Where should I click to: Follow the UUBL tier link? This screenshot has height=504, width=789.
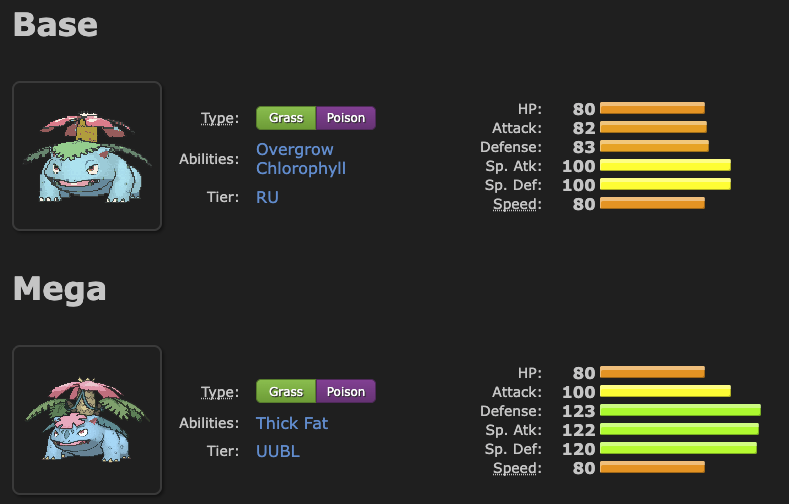pyautogui.click(x=278, y=451)
